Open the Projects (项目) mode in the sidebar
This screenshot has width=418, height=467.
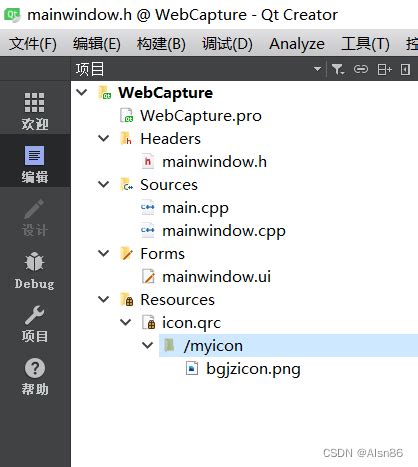(35, 324)
